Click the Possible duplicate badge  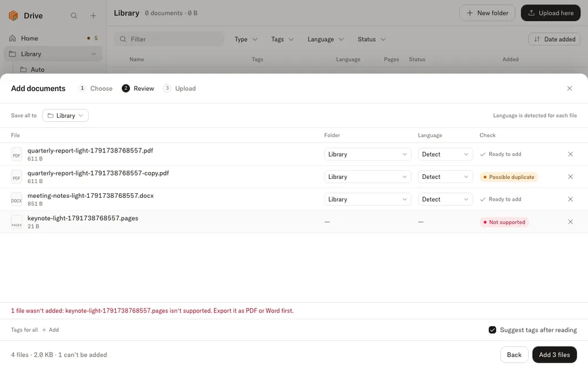[x=509, y=177]
